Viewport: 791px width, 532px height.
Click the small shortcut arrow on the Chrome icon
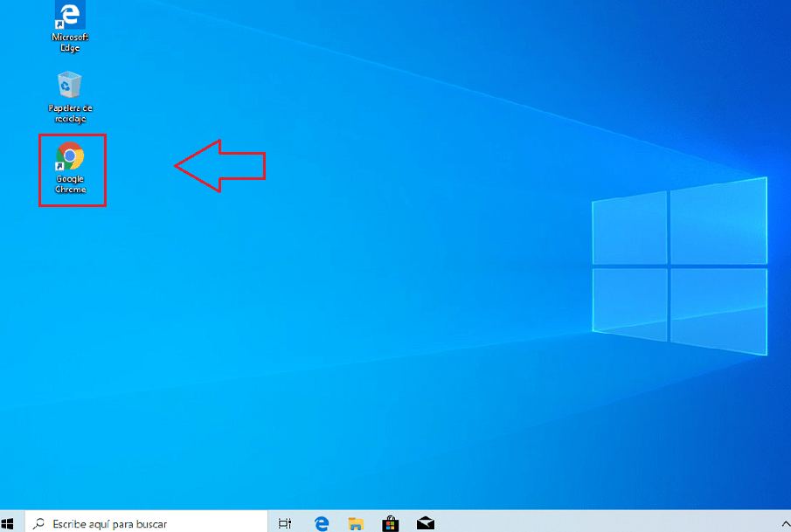(x=59, y=166)
